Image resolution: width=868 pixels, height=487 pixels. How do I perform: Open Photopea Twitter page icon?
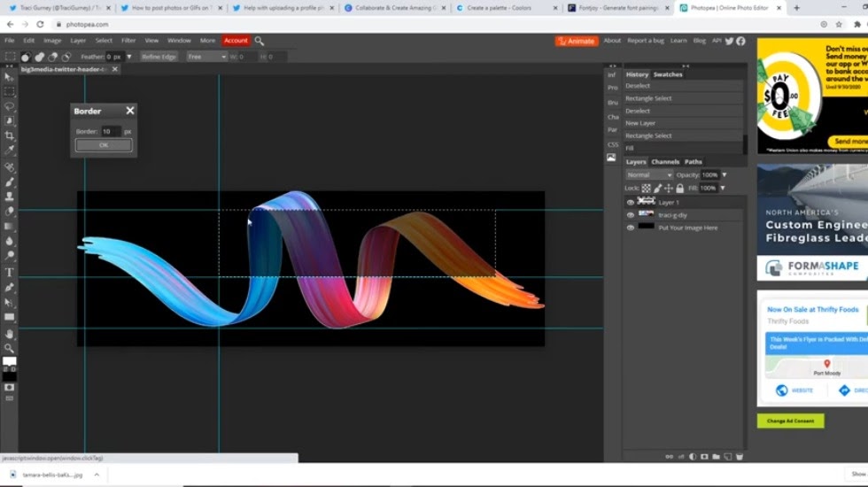point(729,41)
